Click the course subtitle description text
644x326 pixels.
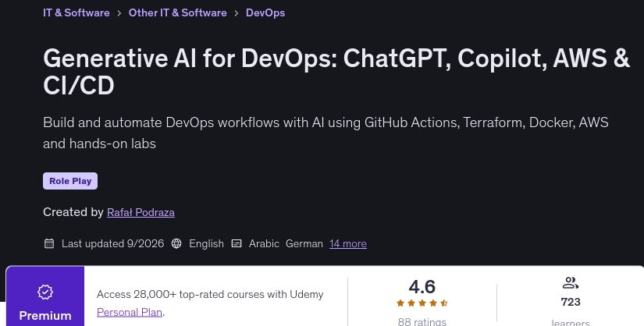click(x=326, y=133)
